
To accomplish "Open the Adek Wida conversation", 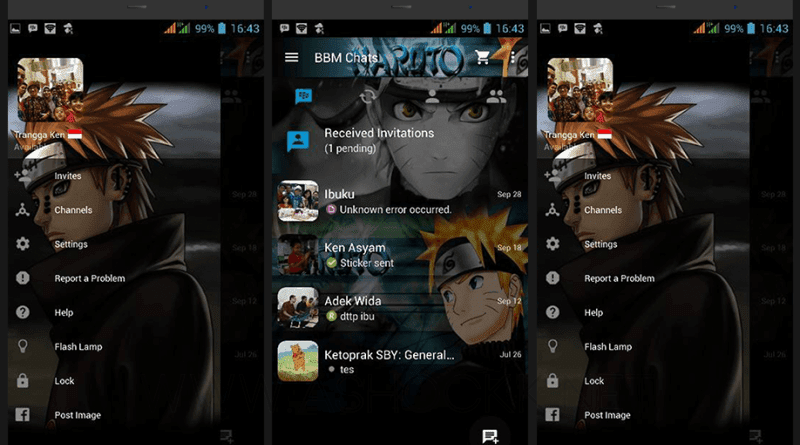I will [x=400, y=308].
